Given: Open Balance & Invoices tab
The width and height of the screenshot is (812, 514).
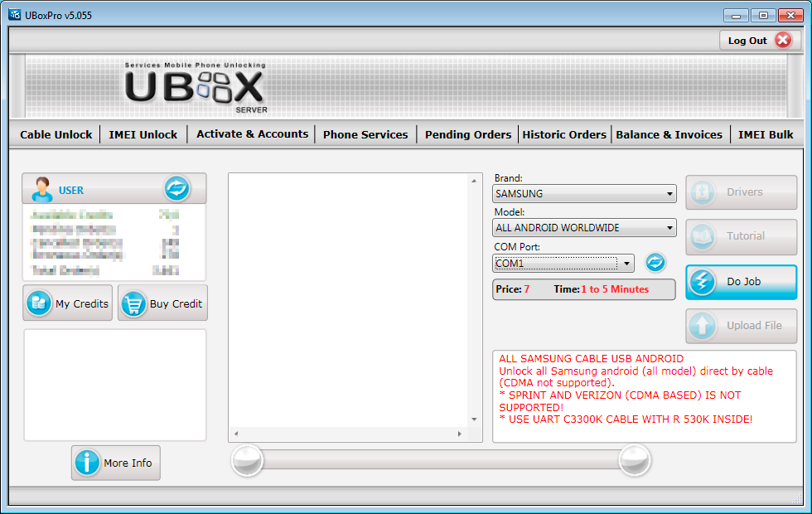Looking at the screenshot, I should pyautogui.click(x=669, y=134).
